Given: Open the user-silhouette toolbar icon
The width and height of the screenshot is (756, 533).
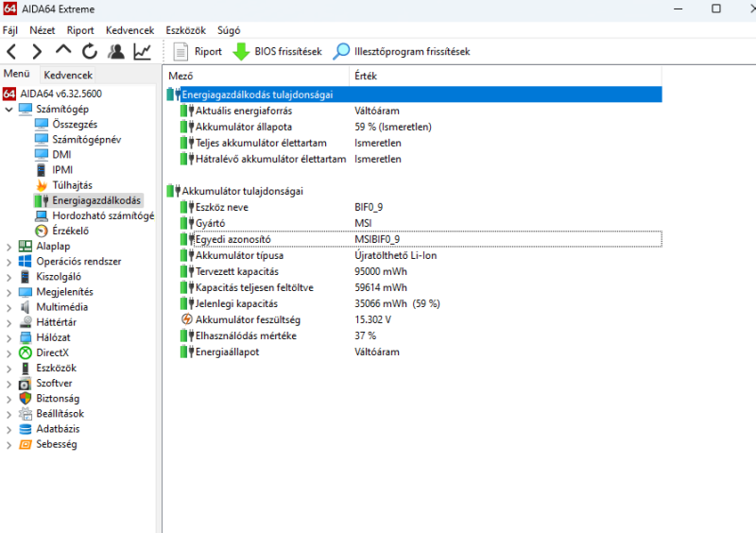Looking at the screenshot, I should pyautogui.click(x=116, y=51).
